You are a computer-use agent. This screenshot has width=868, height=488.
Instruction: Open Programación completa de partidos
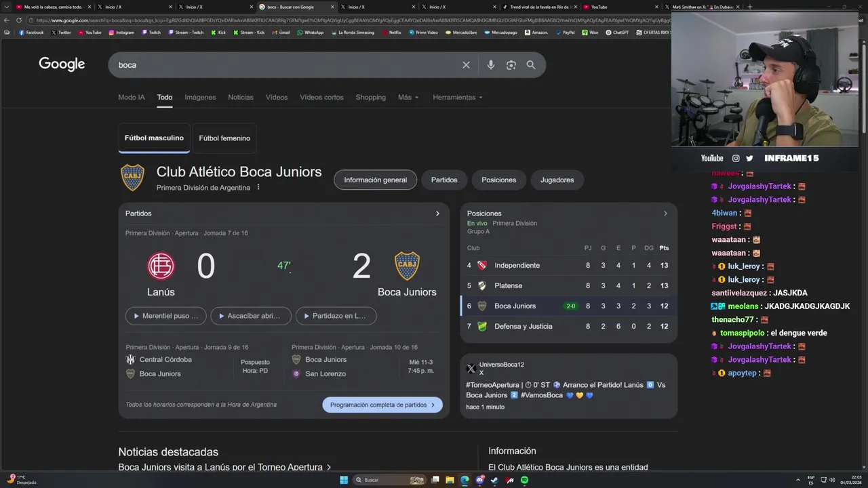pos(382,405)
